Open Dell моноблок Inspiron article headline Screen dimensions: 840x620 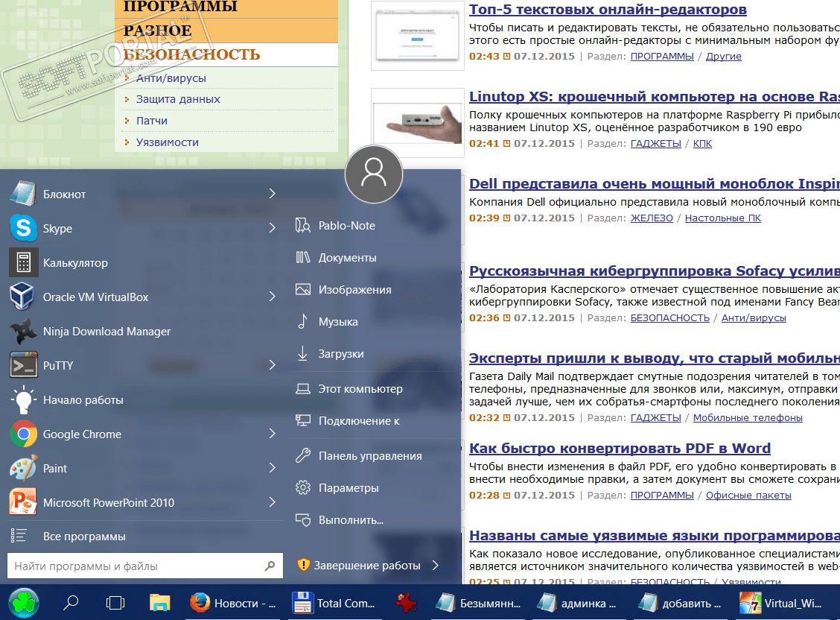[x=654, y=184]
